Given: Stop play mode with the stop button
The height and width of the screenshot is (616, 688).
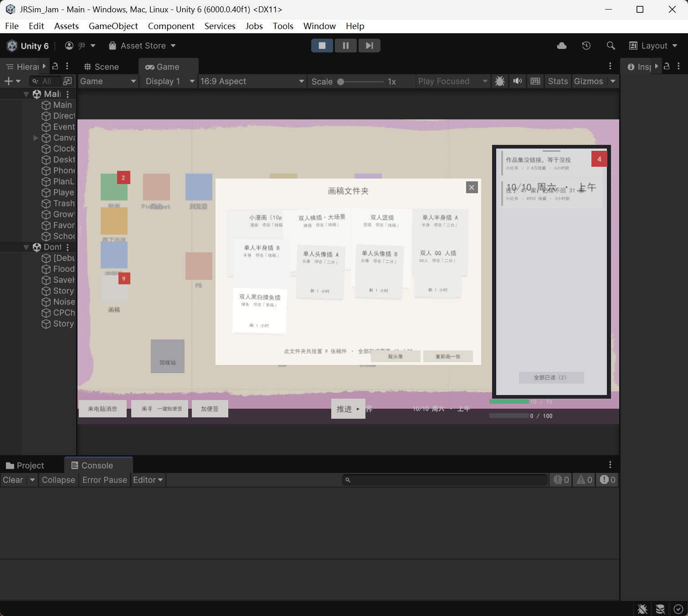Looking at the screenshot, I should 322,46.
